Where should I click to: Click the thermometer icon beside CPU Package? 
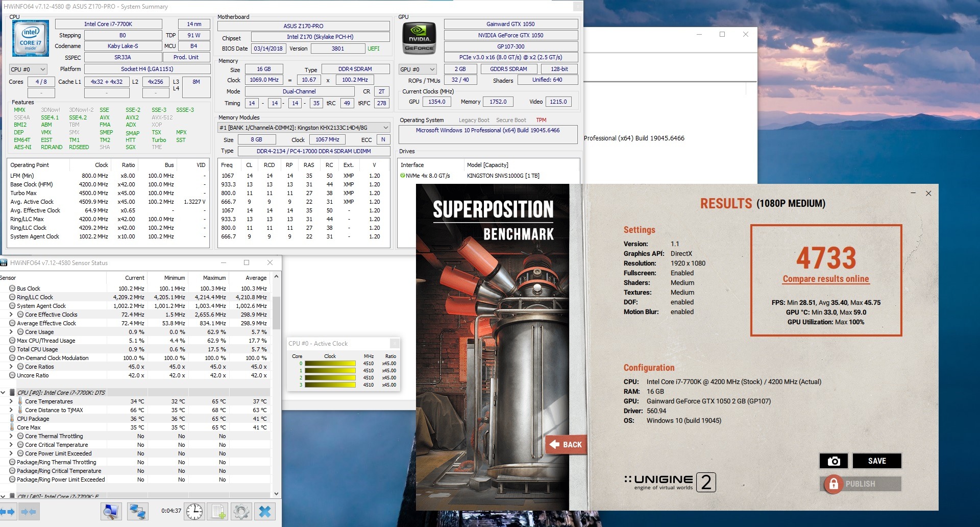(12, 419)
